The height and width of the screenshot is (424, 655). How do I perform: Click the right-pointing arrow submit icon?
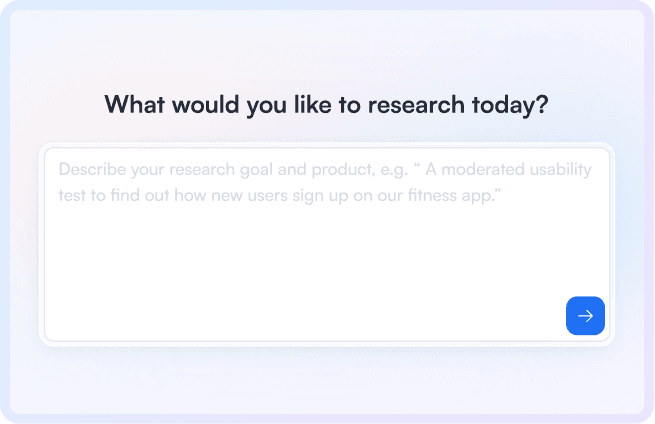tap(585, 316)
